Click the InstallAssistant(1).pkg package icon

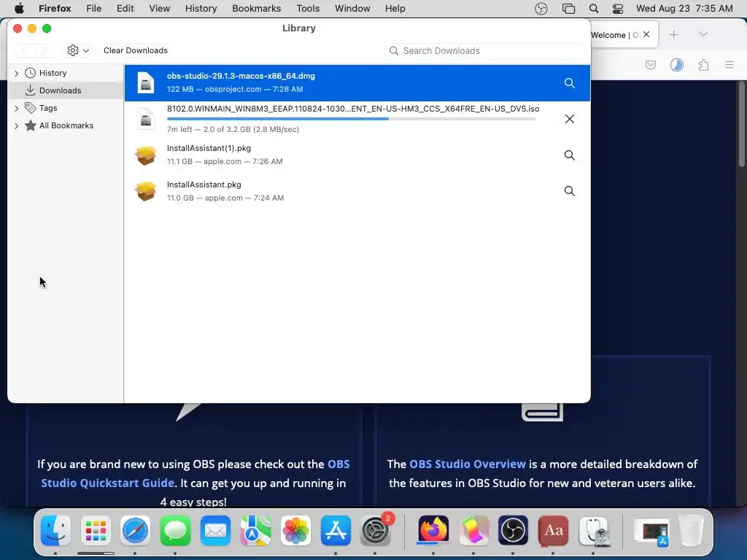pos(146,155)
